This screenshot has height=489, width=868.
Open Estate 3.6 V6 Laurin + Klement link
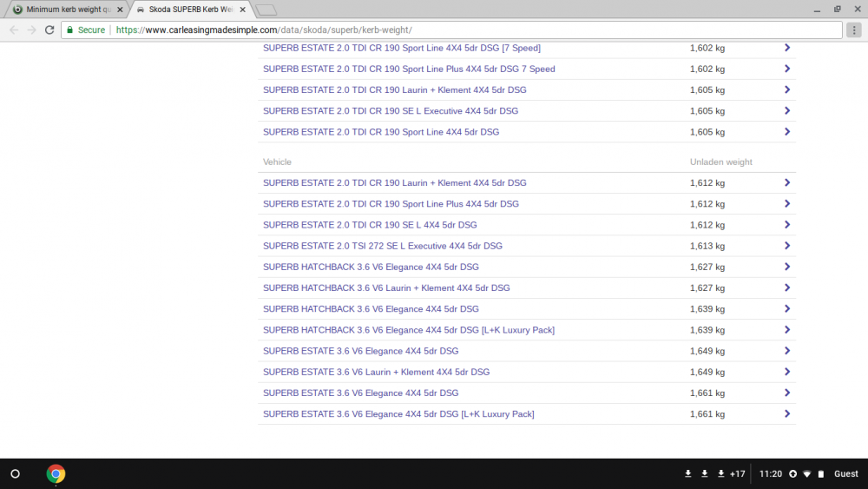coord(377,373)
